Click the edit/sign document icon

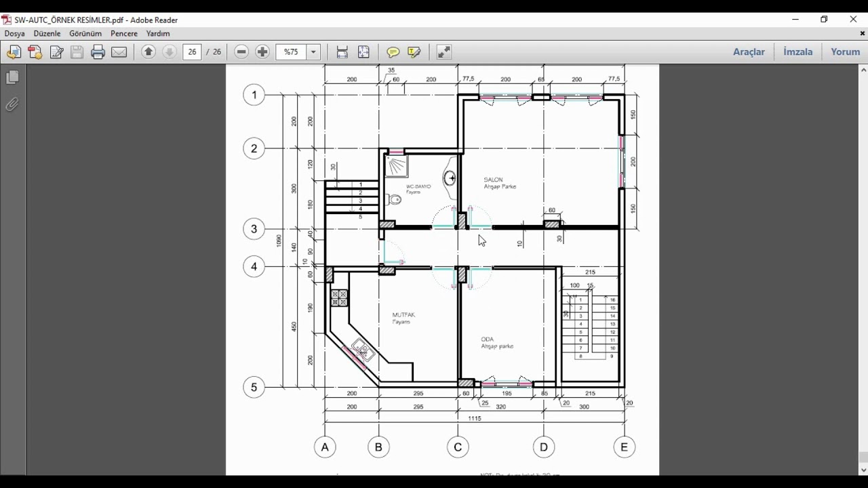(56, 52)
